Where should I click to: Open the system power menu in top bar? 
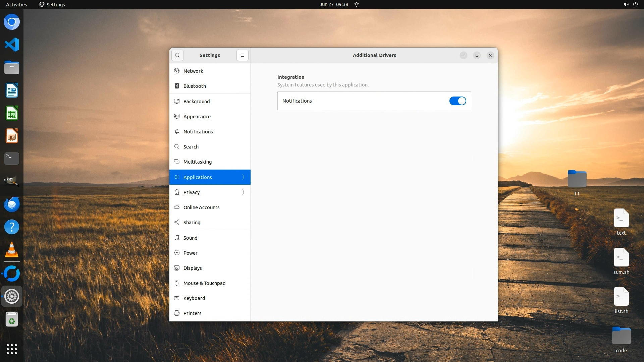[635, 4]
